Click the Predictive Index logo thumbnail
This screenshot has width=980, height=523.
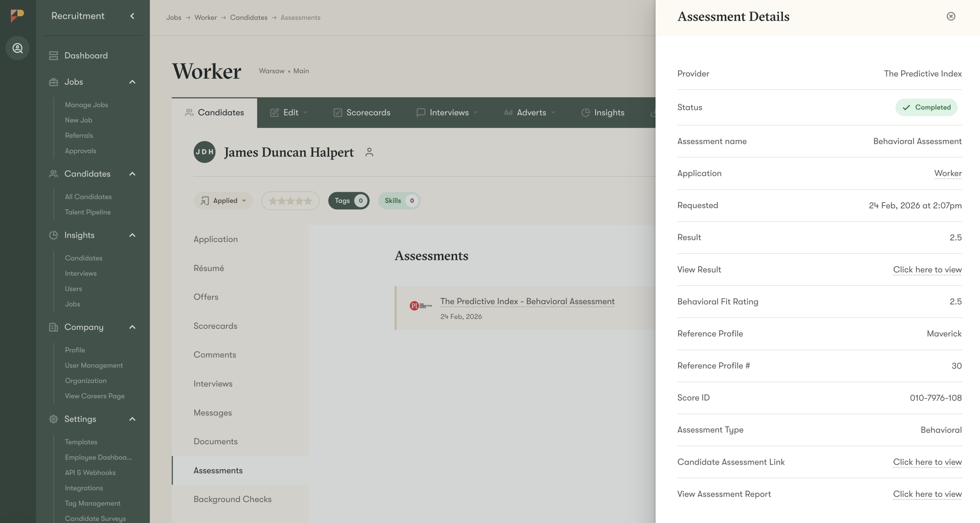420,305
